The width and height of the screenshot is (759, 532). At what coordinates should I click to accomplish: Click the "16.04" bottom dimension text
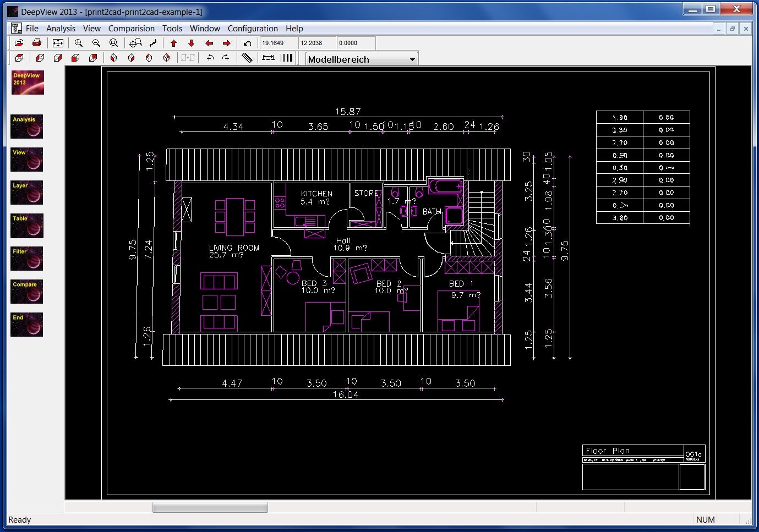click(x=346, y=394)
